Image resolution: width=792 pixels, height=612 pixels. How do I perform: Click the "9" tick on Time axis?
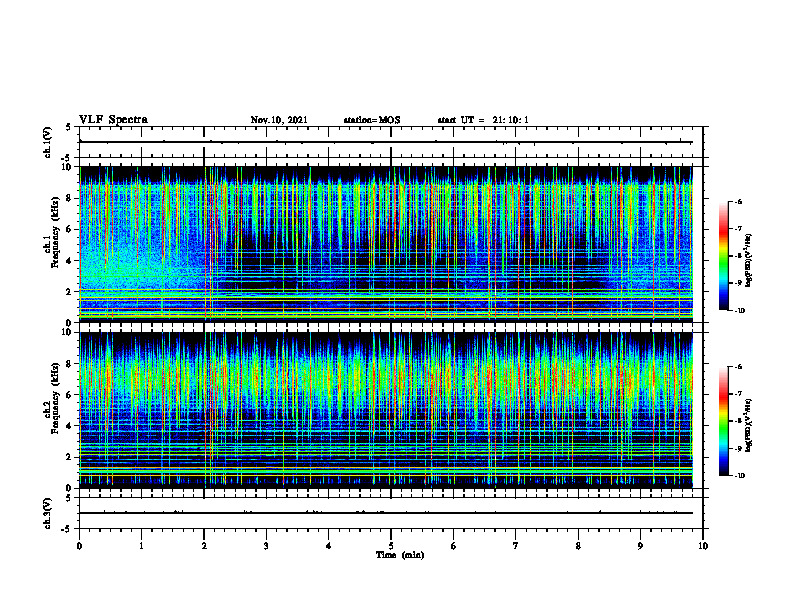click(x=640, y=546)
